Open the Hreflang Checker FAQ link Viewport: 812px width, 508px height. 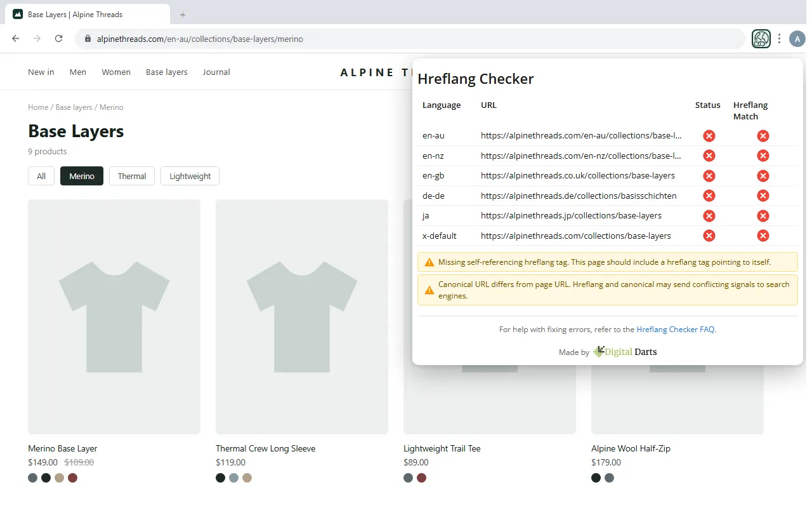pos(676,330)
